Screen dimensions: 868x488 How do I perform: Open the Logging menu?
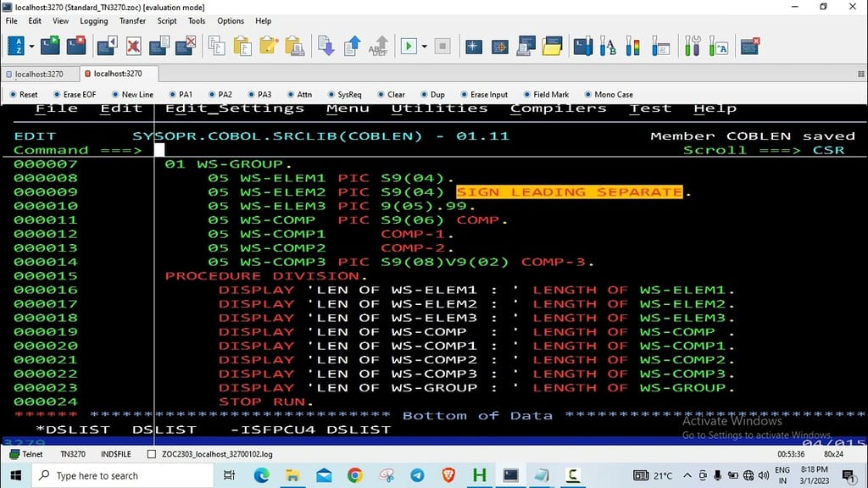tap(93, 20)
